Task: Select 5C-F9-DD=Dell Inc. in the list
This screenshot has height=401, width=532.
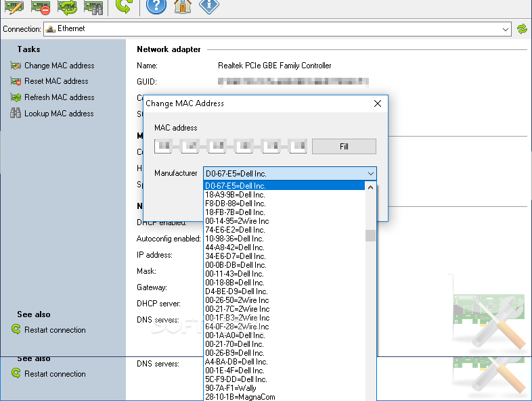Action: (284, 379)
